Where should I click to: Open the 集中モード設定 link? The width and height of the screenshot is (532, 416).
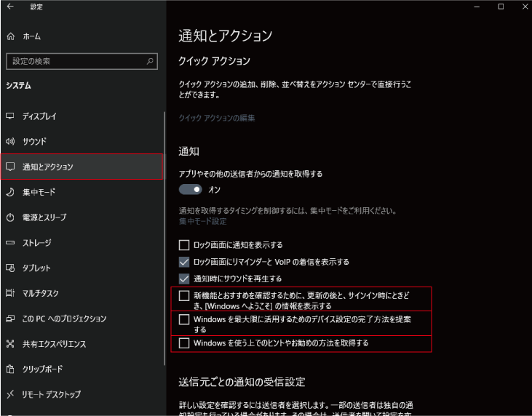pos(202,221)
